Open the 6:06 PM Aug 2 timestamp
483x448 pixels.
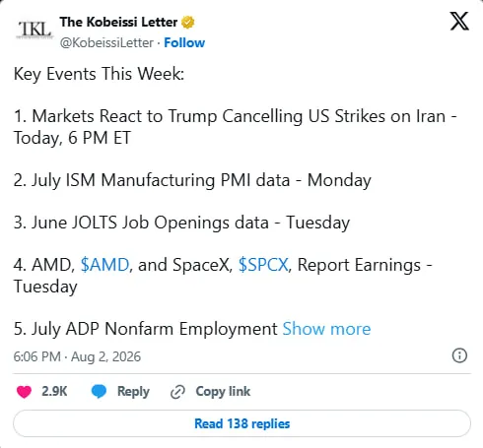point(77,356)
